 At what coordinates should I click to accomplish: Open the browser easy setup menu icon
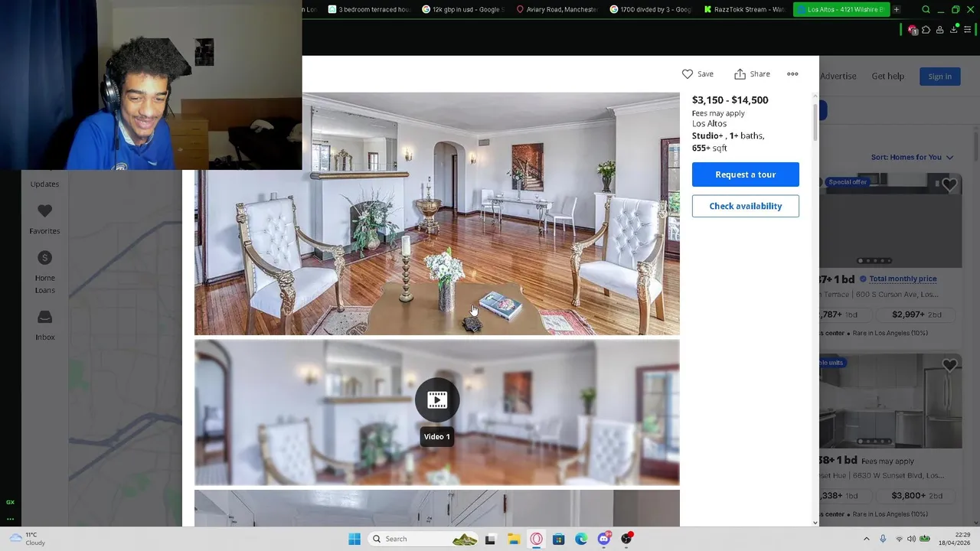coord(968,30)
